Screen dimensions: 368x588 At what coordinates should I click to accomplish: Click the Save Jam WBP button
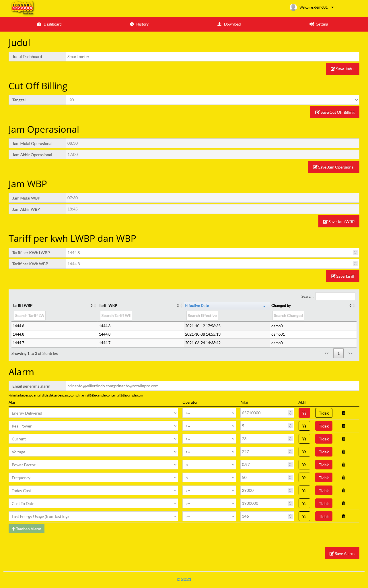(x=339, y=222)
